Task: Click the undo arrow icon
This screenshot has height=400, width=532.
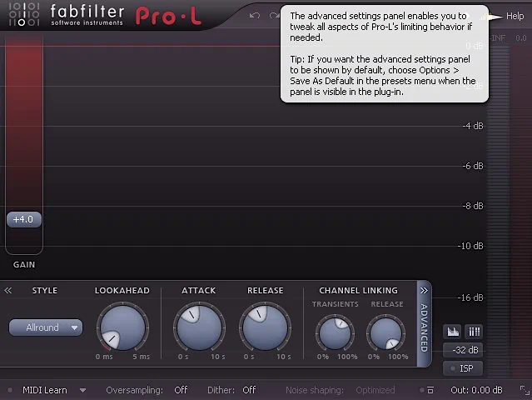Action: point(255,16)
